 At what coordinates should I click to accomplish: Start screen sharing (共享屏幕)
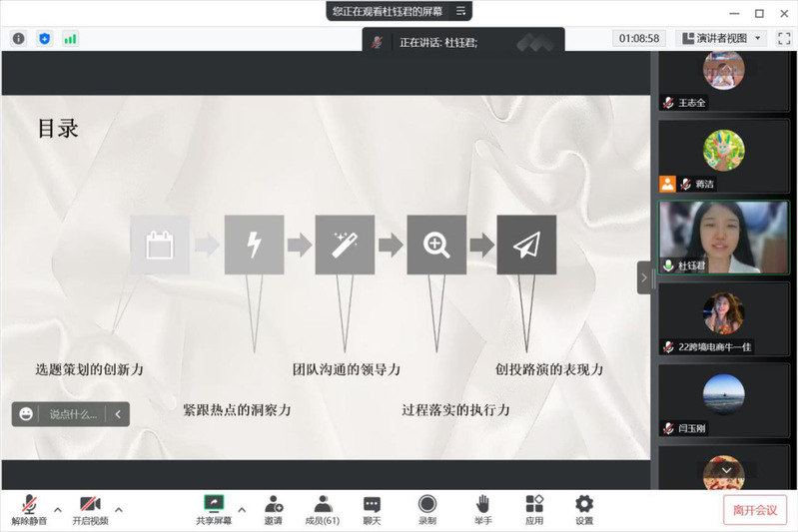(x=214, y=509)
